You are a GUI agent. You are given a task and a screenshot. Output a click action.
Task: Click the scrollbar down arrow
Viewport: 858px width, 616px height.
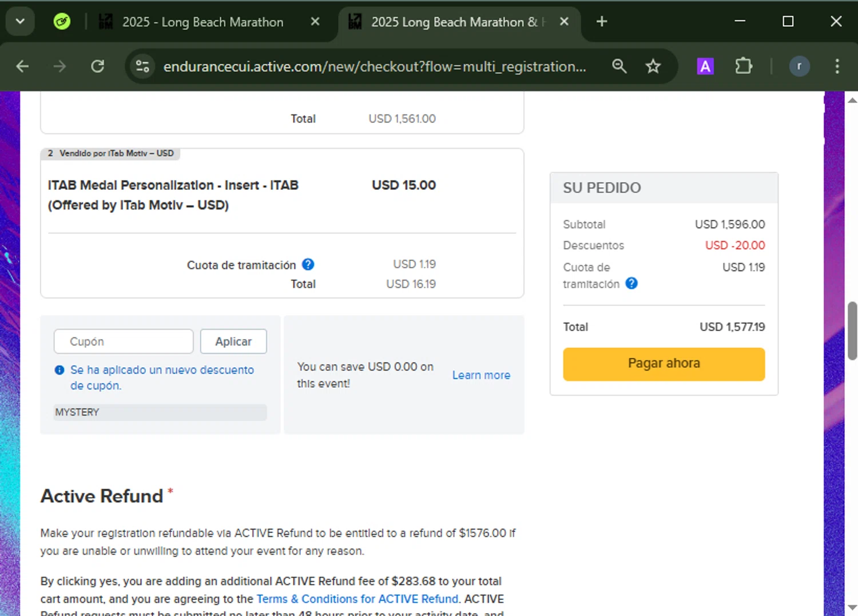click(852, 607)
